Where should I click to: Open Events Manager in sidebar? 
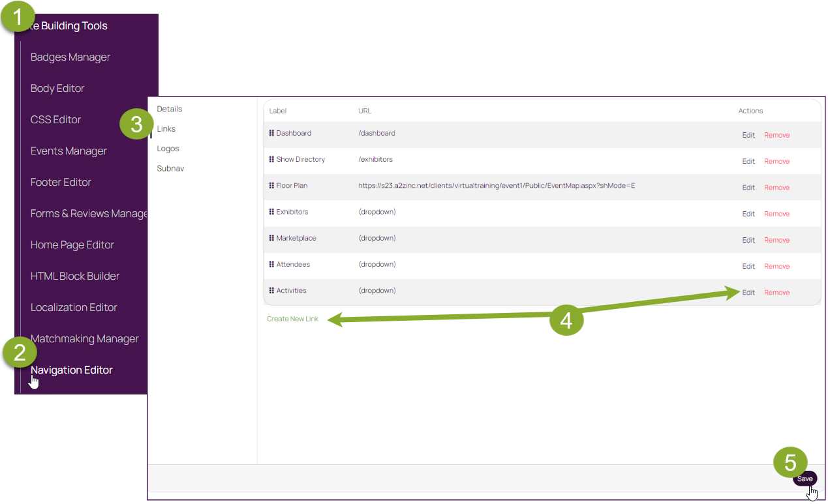(x=69, y=151)
